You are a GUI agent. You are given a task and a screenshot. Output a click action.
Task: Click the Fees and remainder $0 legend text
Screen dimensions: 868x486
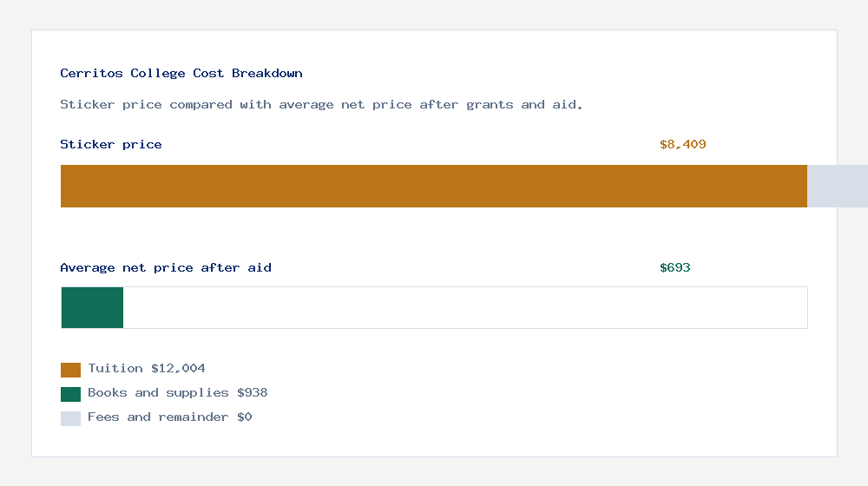[x=169, y=417]
